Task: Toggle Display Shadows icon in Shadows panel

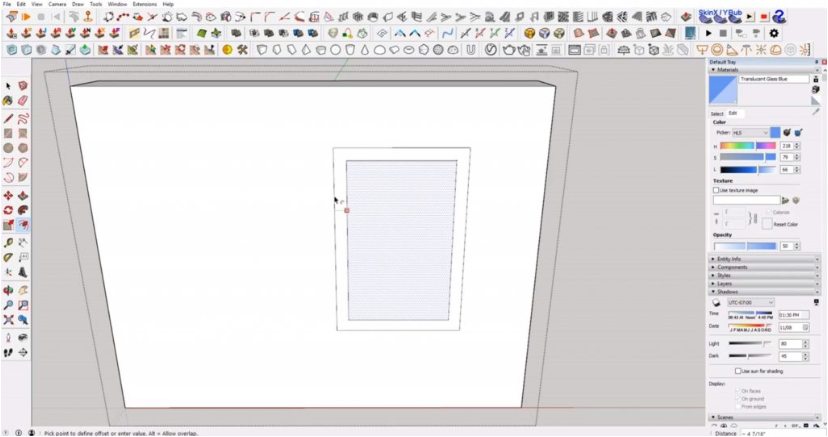Action: pos(716,302)
